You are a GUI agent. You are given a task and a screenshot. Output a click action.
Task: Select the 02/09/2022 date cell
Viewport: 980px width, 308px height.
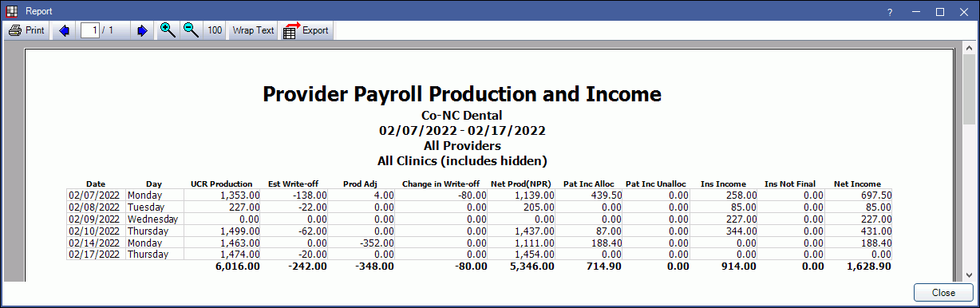pyautogui.click(x=96, y=219)
